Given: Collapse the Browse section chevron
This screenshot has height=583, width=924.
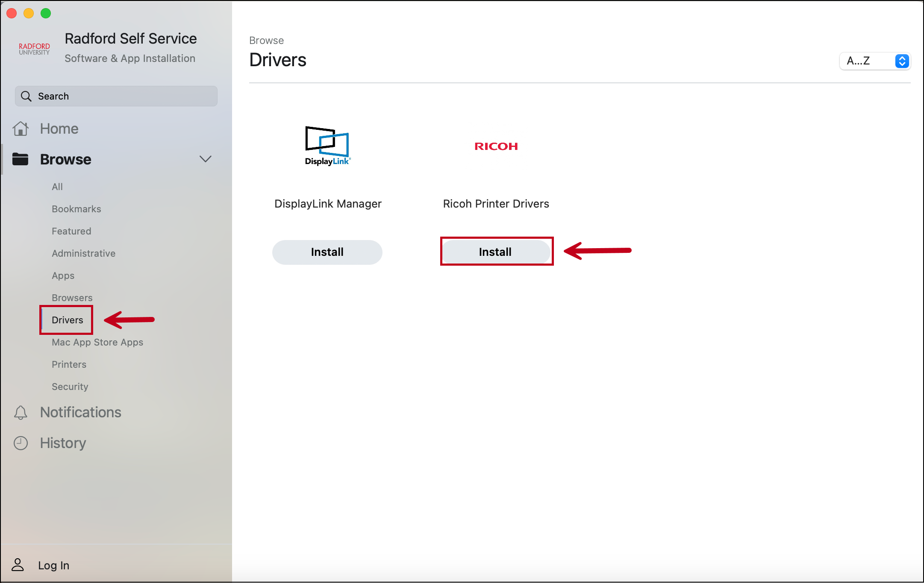Looking at the screenshot, I should (206, 159).
